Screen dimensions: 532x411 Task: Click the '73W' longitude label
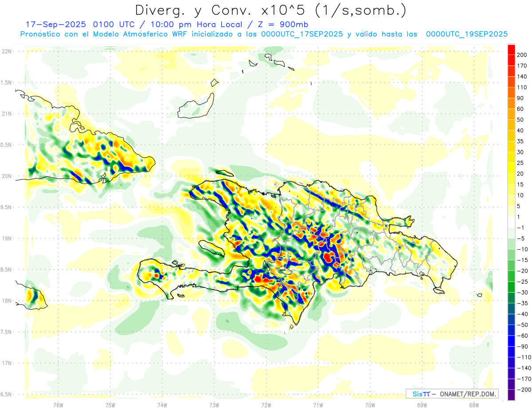(214, 405)
